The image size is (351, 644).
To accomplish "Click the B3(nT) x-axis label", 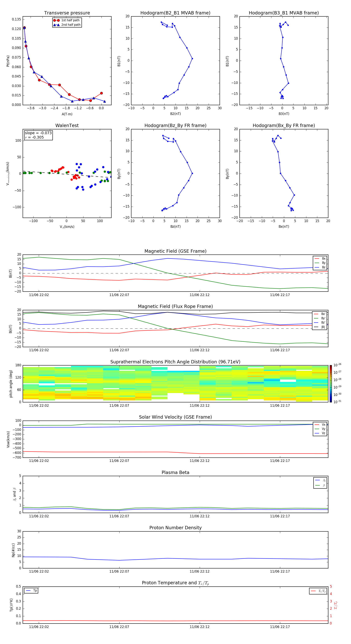I will pos(284,114).
